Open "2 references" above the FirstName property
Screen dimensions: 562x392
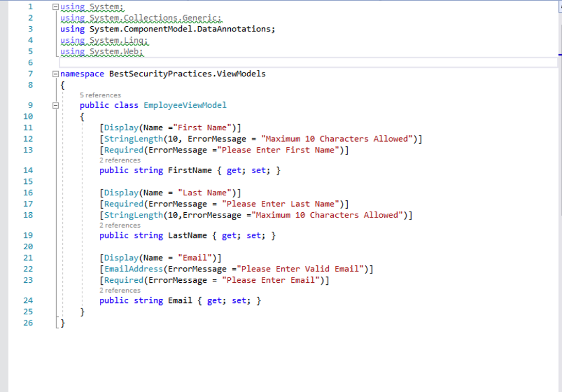point(120,160)
